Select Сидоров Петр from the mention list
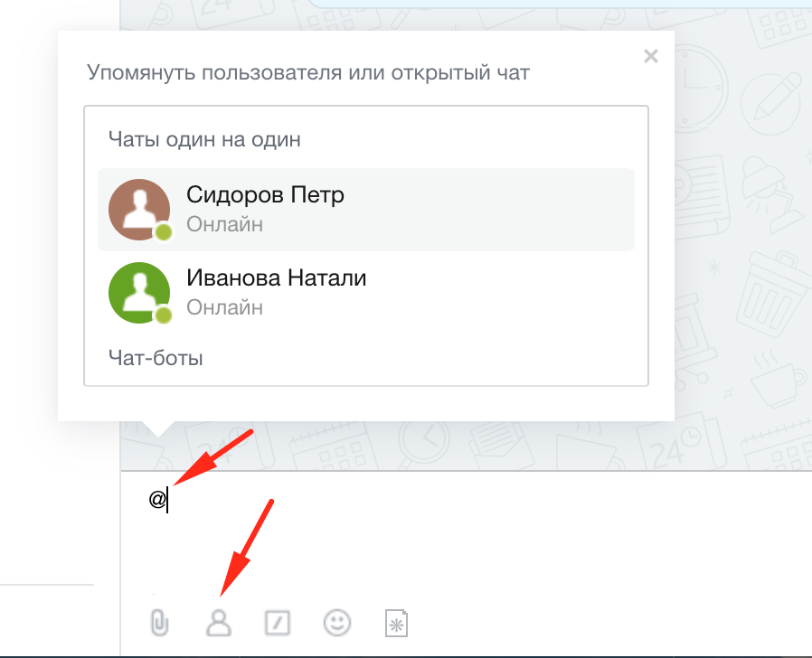812x658 pixels. point(264,194)
